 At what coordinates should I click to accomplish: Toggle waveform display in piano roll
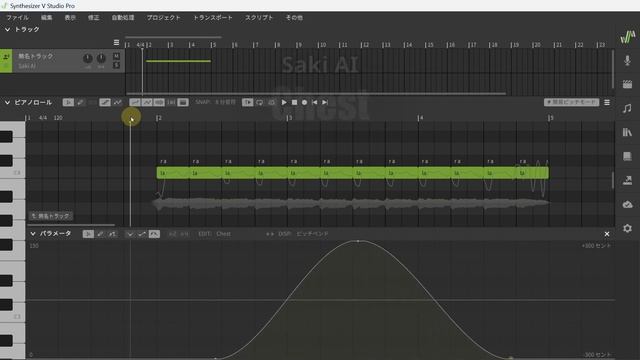tap(159, 102)
